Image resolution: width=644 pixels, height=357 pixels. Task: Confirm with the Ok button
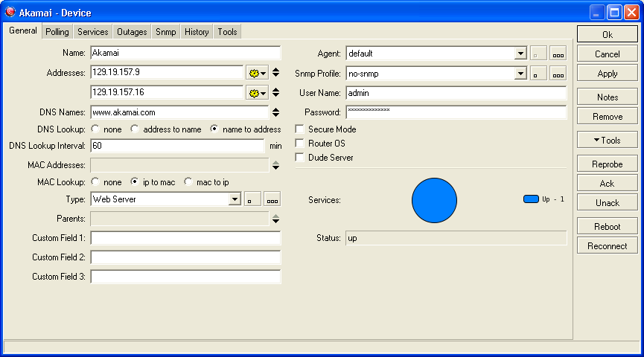[x=607, y=34]
